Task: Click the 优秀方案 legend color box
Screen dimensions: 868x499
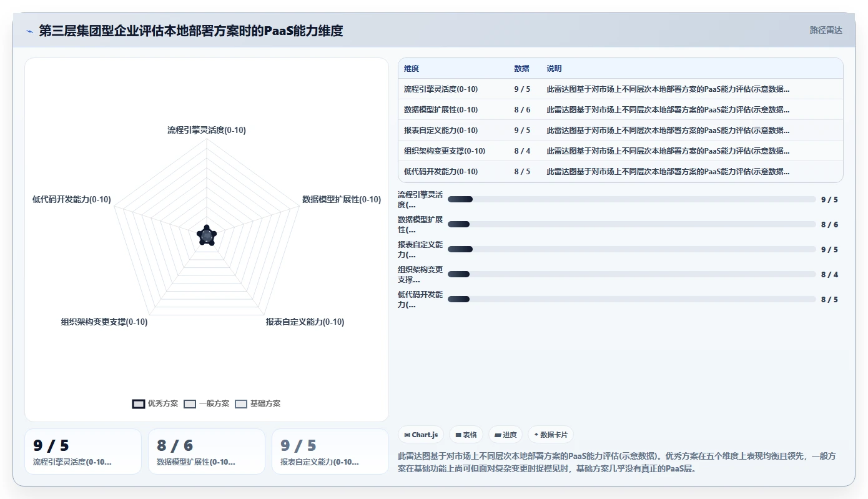Action: point(139,403)
